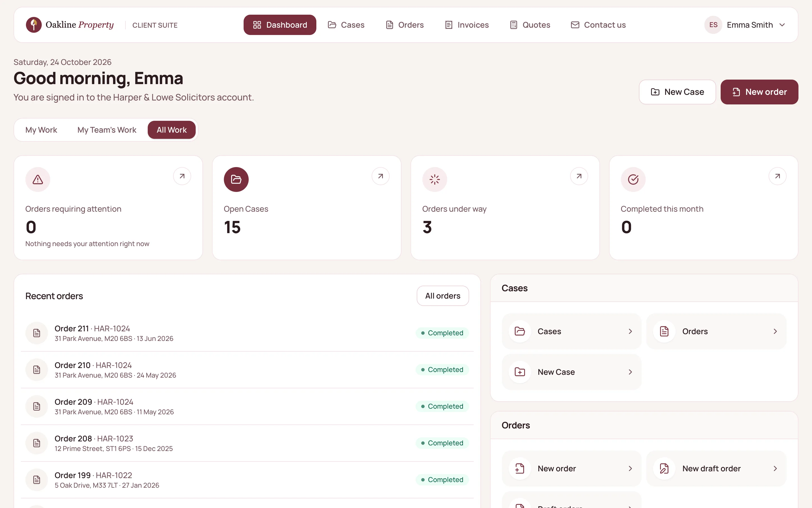Click chevron on New draft order tile
The width and height of the screenshot is (812, 508).
click(x=775, y=468)
